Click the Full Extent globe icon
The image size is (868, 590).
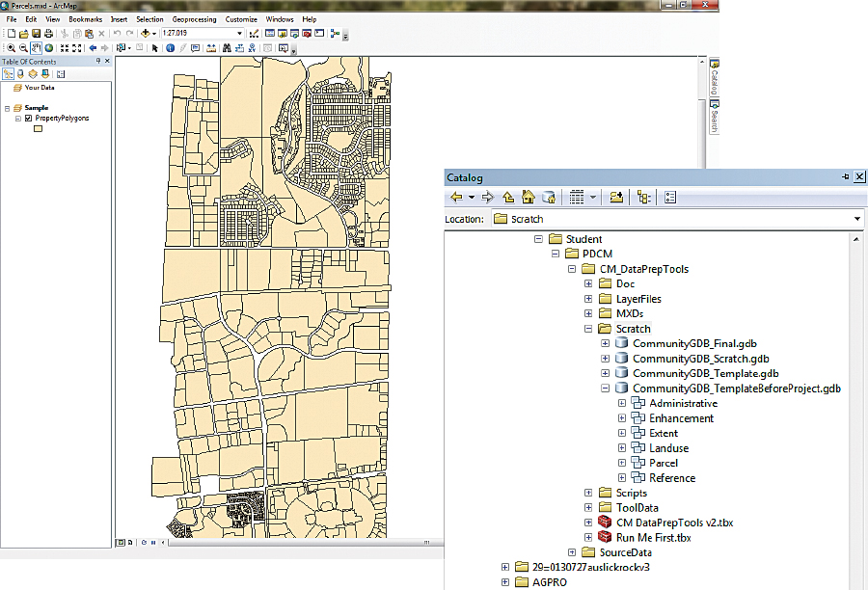click(x=48, y=47)
